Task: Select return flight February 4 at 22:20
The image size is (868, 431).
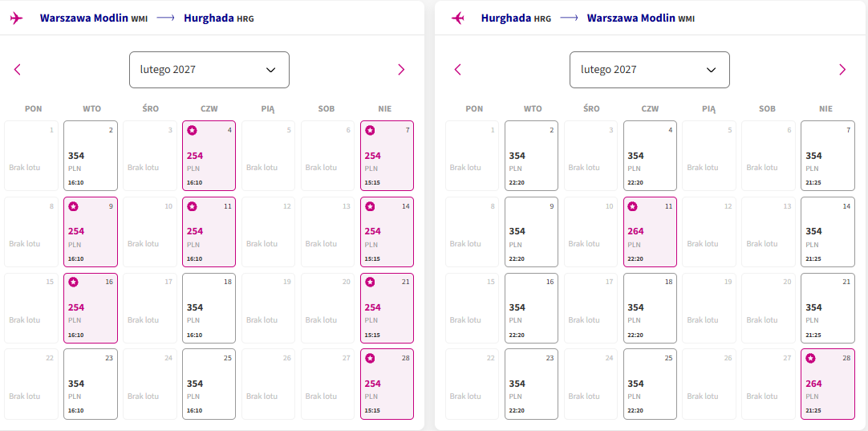Action: coord(651,156)
